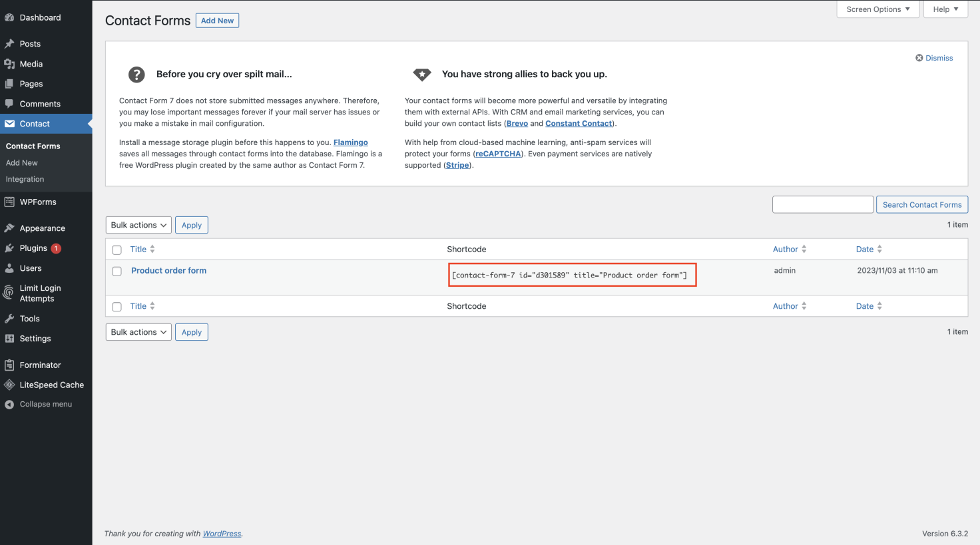This screenshot has width=980, height=545.
Task: Open the Integration submenu item
Action: (25, 179)
